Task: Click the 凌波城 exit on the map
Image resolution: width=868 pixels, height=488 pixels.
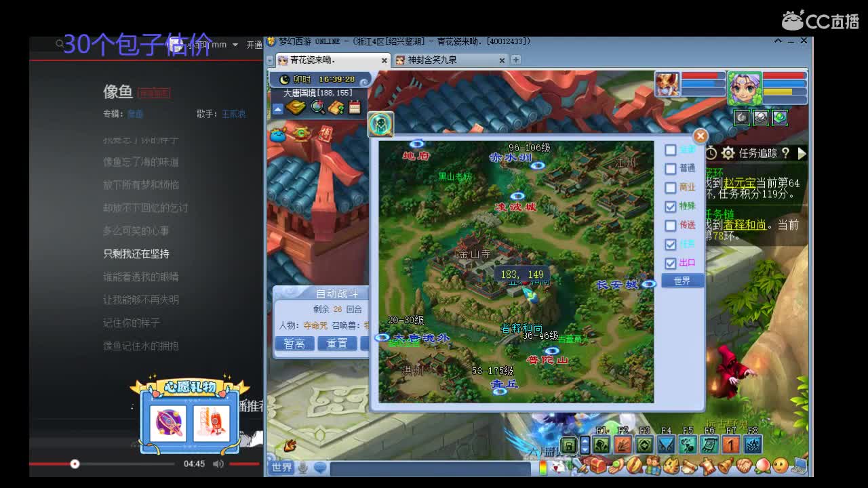Action: (515, 207)
